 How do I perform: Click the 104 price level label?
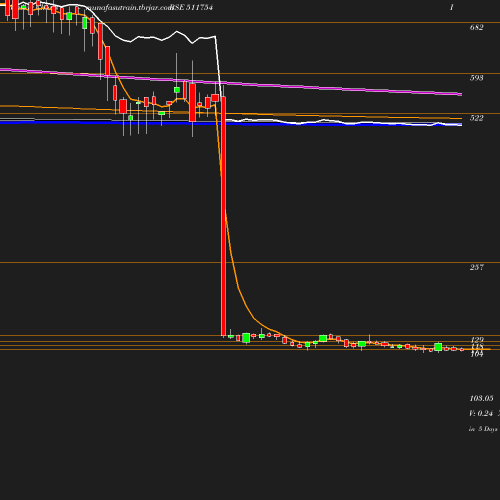pos(477,354)
